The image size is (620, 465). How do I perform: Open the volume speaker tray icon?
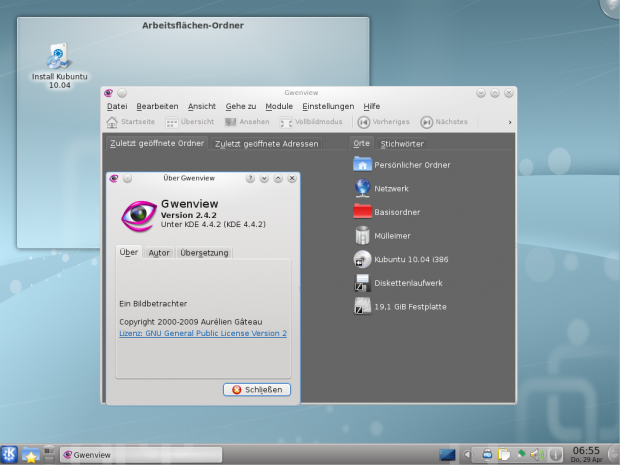pos(537,455)
